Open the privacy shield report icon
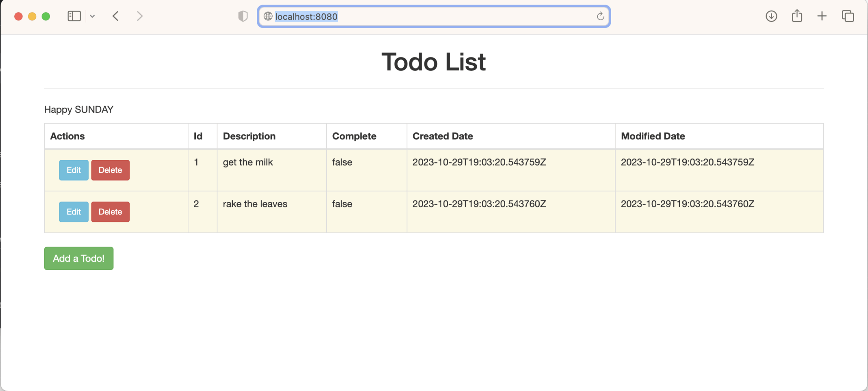This screenshot has height=391, width=868. tap(243, 16)
